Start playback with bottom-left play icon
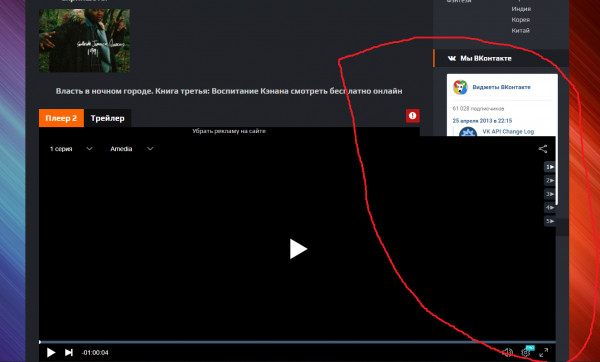Viewport: 600px width, 362px height. pyautogui.click(x=51, y=352)
